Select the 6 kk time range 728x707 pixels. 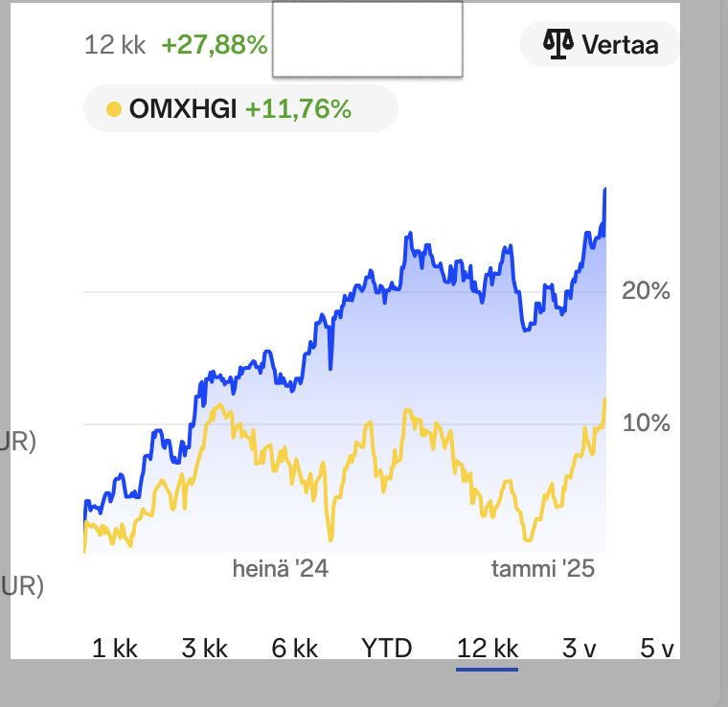point(294,649)
